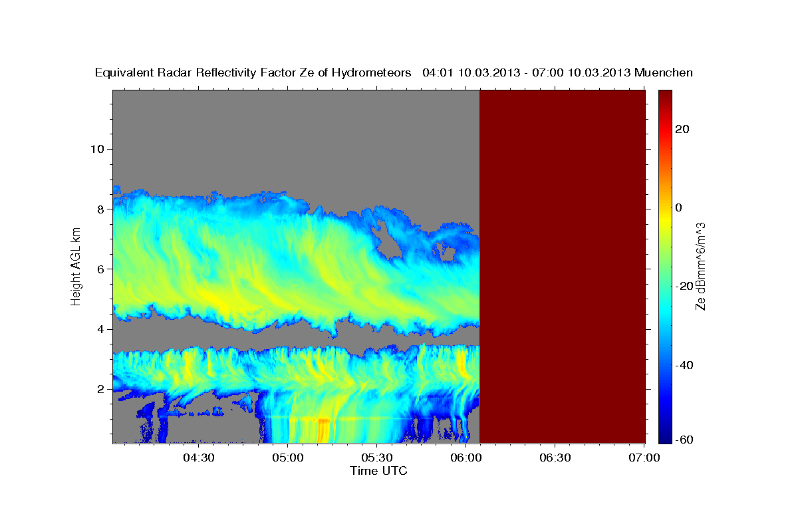Screen dimensions: 798x532
Task: Click the 'Ze dBmm^6/m^3' colorbar label
Action: click(x=700, y=266)
